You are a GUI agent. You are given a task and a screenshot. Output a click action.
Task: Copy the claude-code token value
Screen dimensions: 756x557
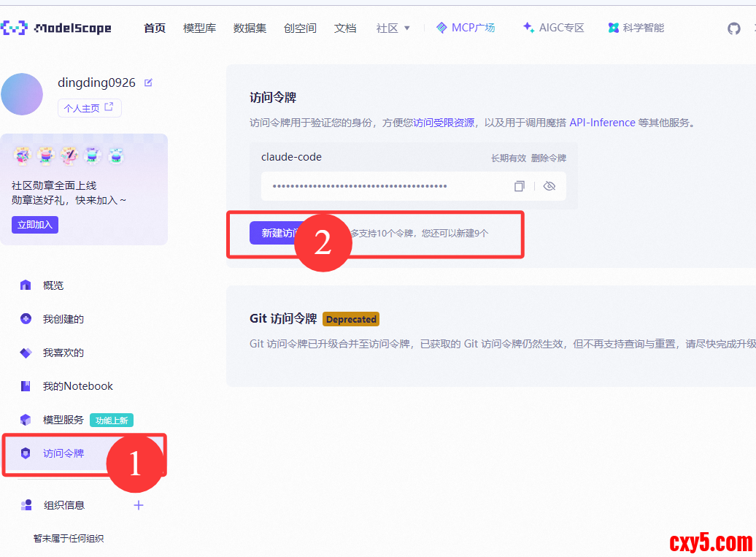(x=519, y=186)
